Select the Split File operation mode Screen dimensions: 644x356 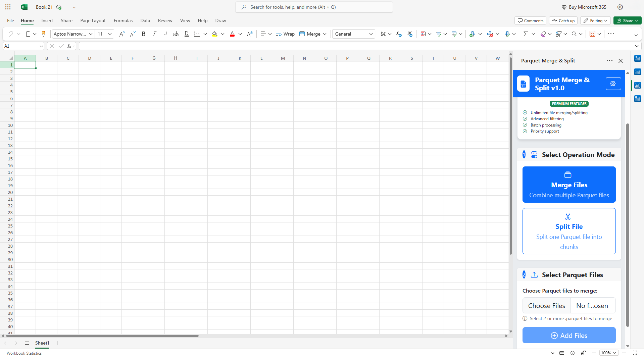click(569, 231)
